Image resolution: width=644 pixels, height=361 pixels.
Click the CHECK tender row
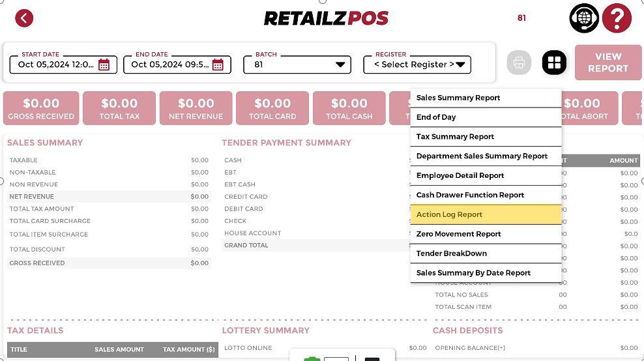point(316,221)
